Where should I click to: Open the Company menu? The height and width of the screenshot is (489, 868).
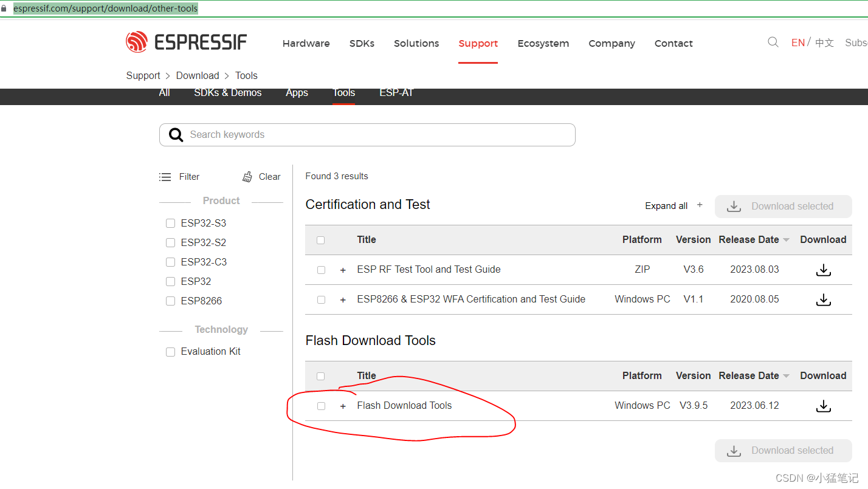point(611,43)
